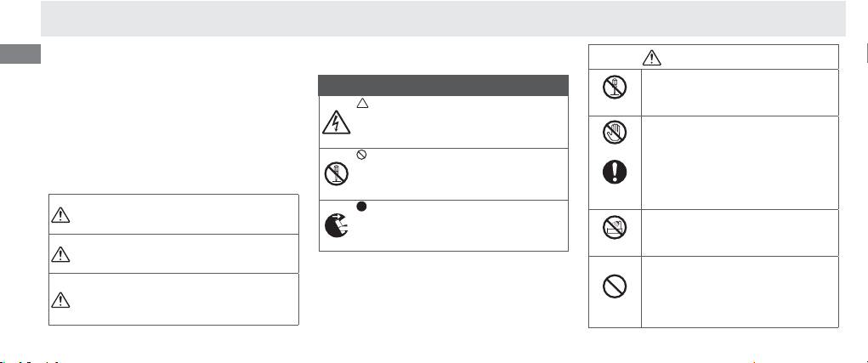Click the small hollow triangle symbol
Screen dimensions: 868x363
(361, 103)
